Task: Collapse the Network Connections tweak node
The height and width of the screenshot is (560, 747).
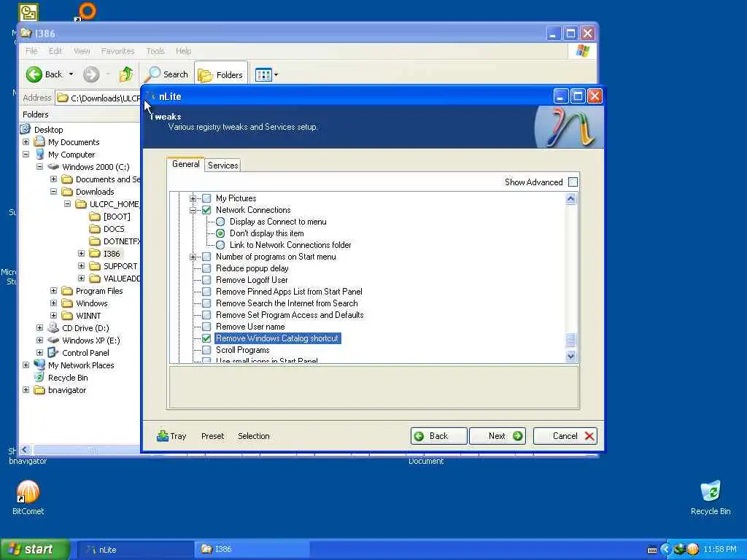Action: tap(193, 210)
